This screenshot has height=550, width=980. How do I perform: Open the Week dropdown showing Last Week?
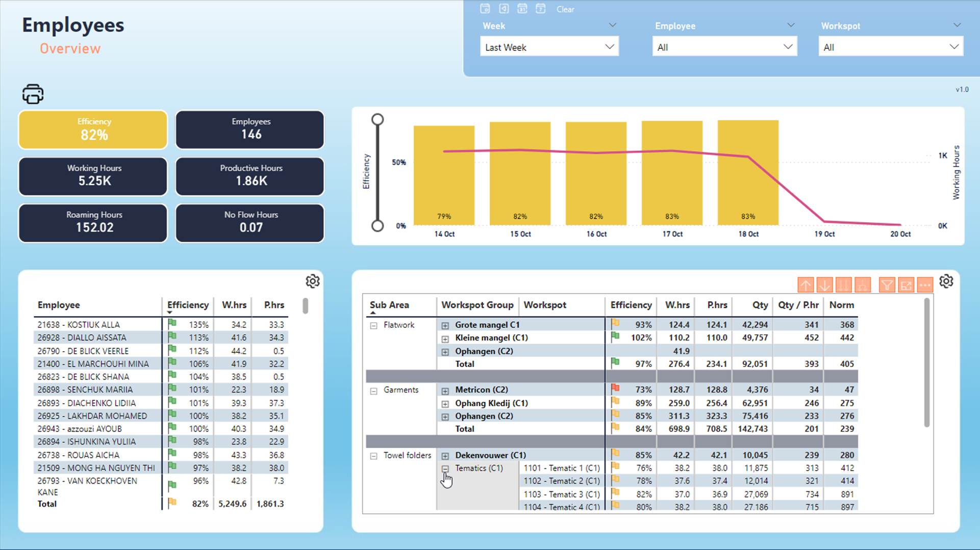(549, 47)
